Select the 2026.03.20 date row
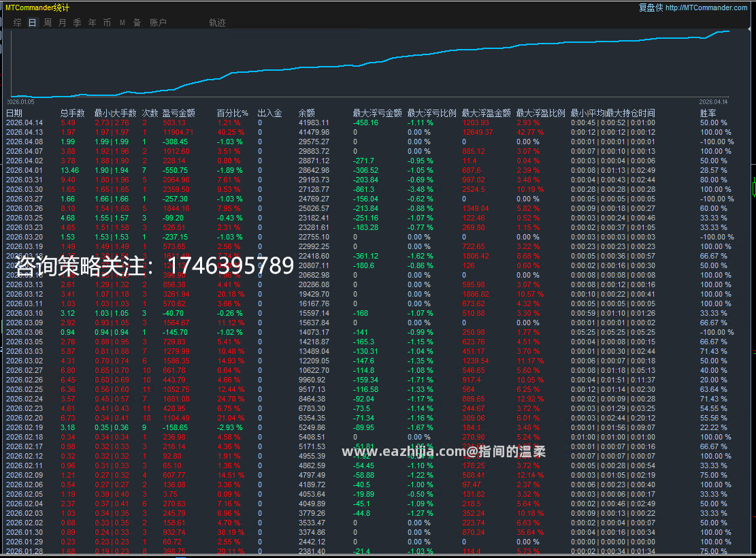 point(370,237)
